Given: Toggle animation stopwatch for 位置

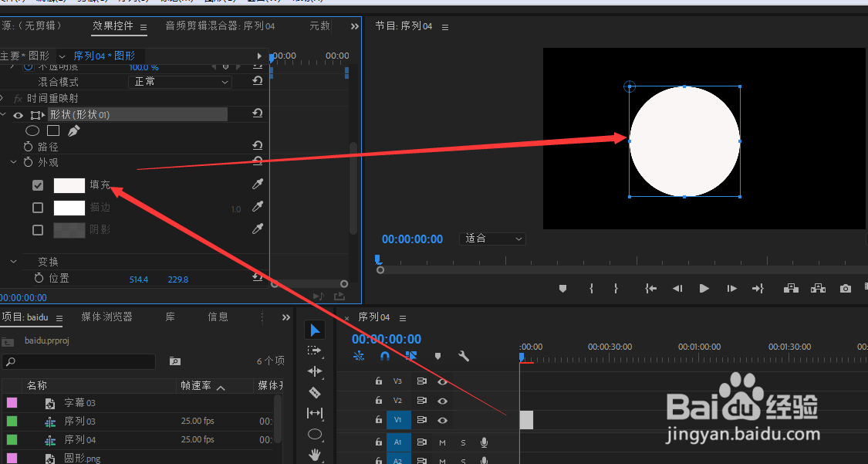Looking at the screenshot, I should coord(39,278).
